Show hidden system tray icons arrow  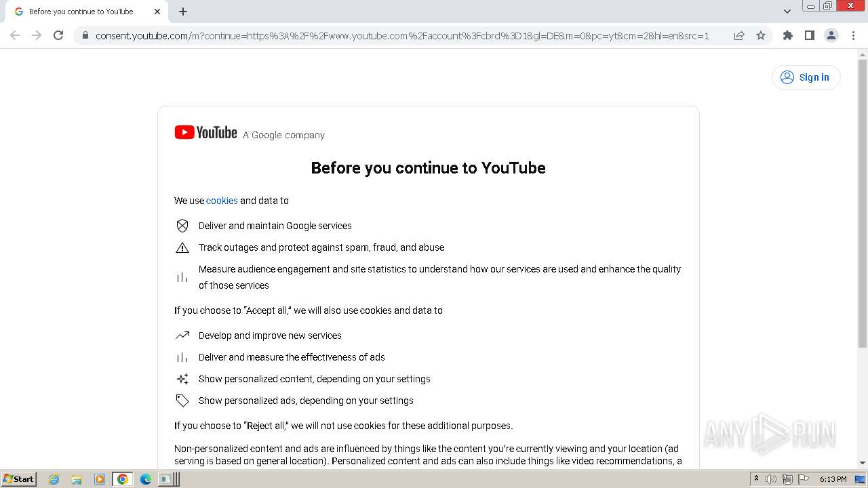pos(756,479)
